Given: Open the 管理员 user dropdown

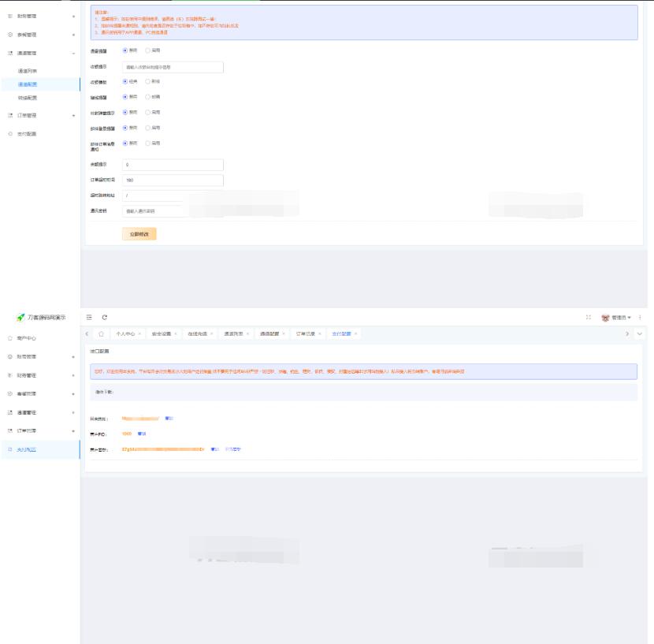Looking at the screenshot, I should point(617,317).
